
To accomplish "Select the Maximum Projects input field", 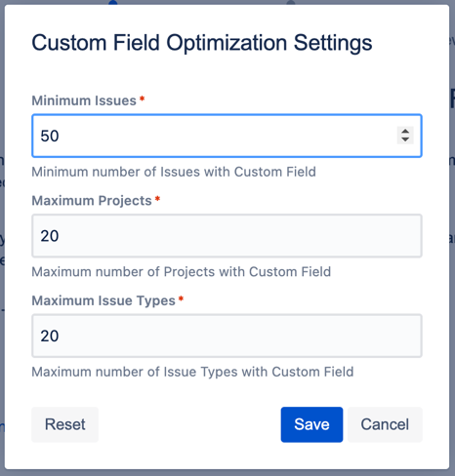I will pyautogui.click(x=227, y=236).
